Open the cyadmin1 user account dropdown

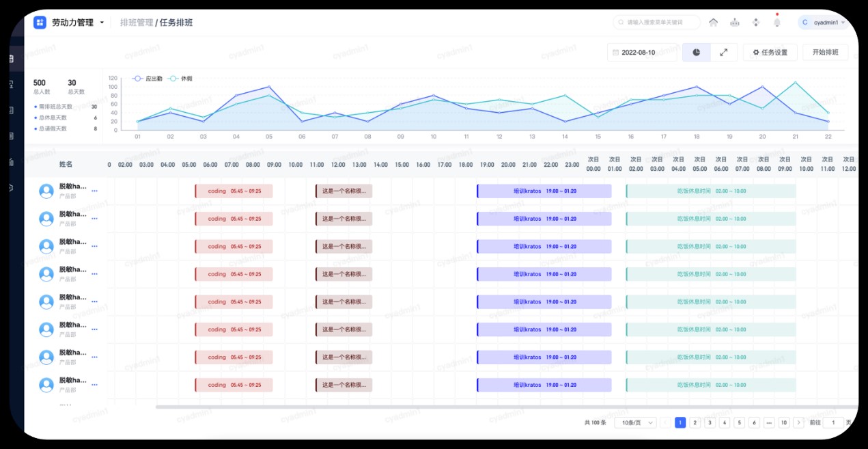click(822, 23)
